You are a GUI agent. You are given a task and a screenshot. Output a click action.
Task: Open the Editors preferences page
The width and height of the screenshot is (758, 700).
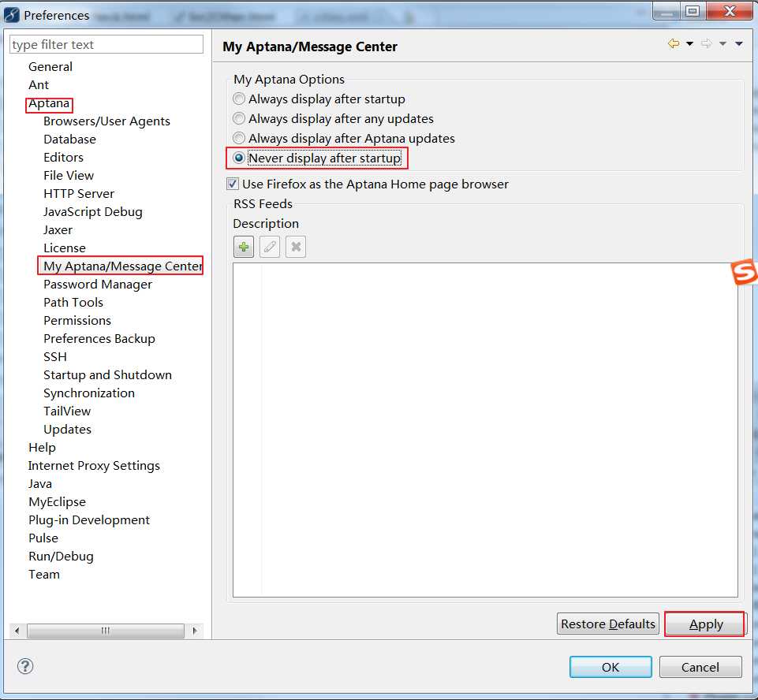[63, 158]
